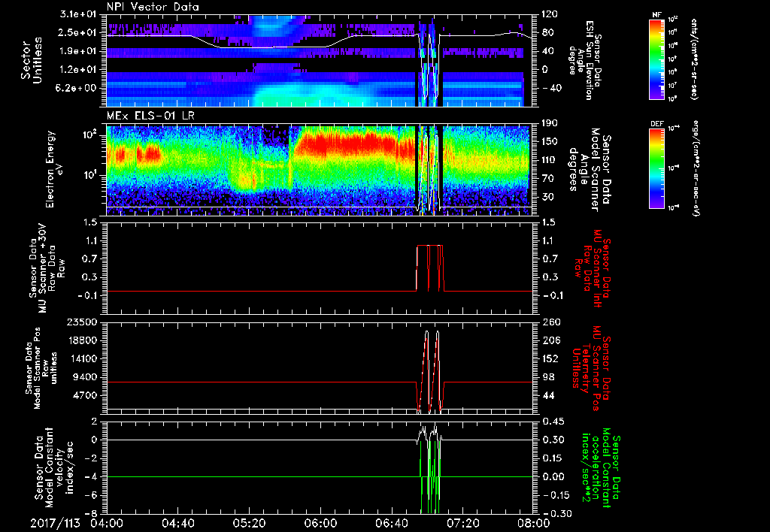770x532 pixels.
Task: Select the 04:00 time axis tick label
Action: [x=107, y=522]
